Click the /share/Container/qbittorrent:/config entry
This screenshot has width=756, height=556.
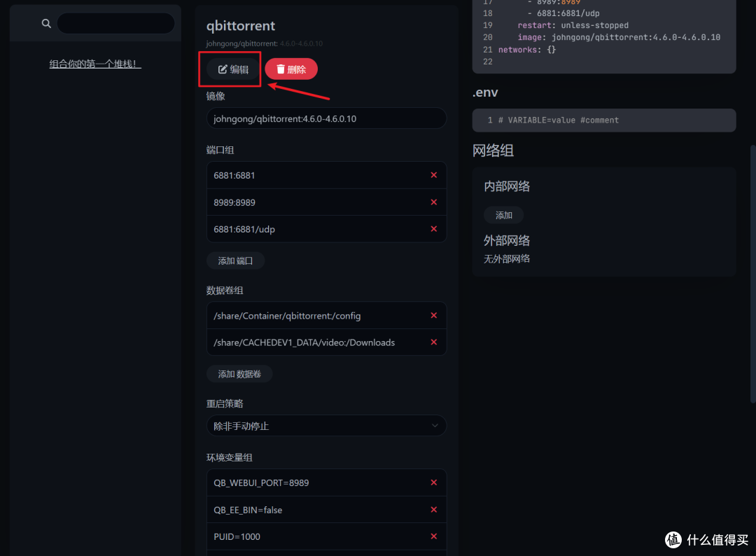(x=287, y=316)
